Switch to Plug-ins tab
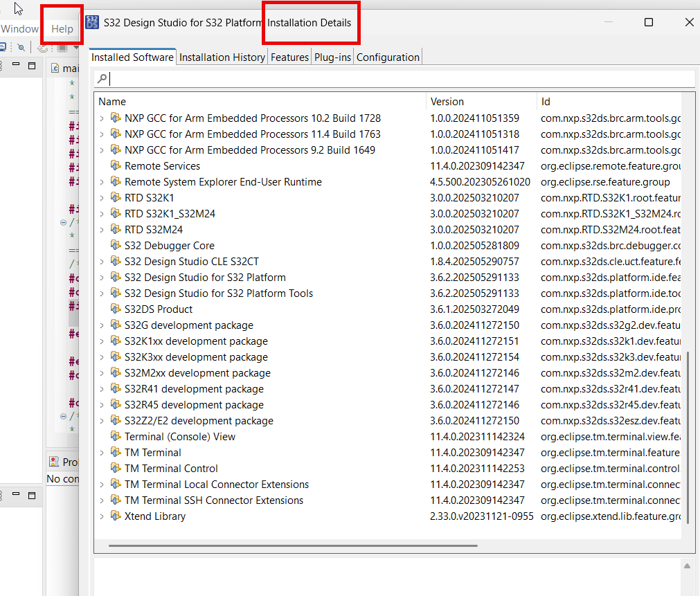 (332, 57)
